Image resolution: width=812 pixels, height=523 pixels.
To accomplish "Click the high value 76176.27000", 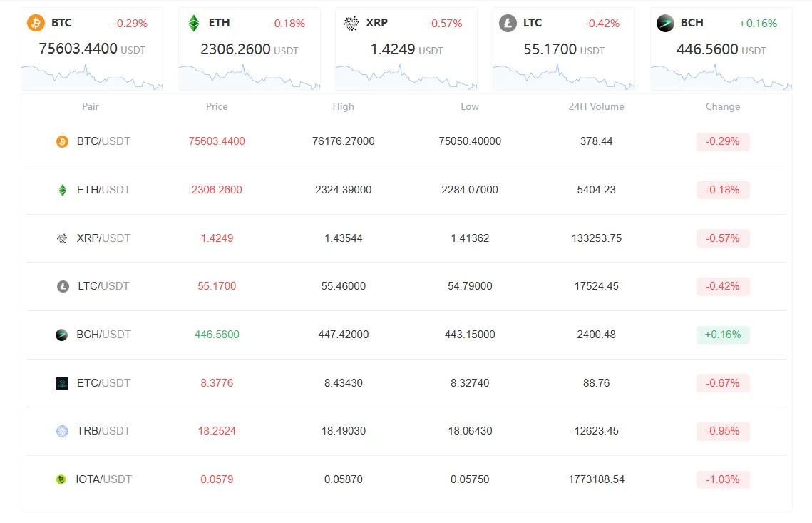I will (x=344, y=141).
